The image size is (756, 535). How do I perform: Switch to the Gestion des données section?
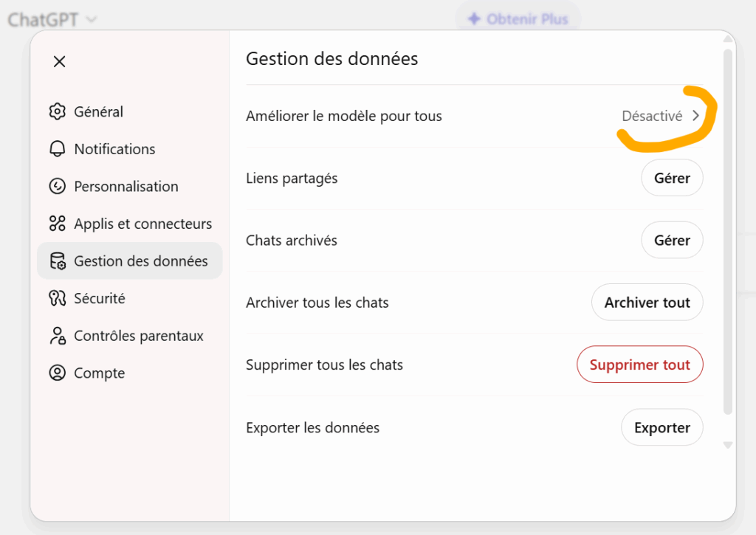(x=130, y=260)
